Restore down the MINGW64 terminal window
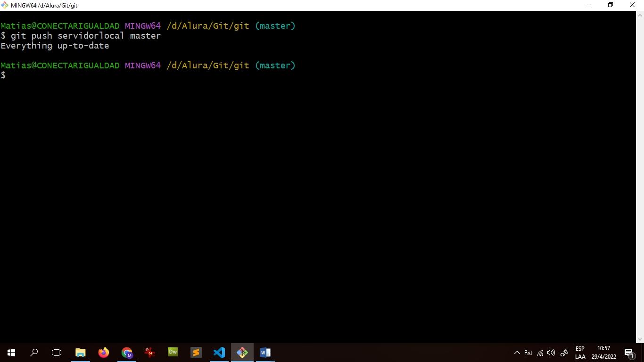This screenshot has width=644, height=362. 611,5
